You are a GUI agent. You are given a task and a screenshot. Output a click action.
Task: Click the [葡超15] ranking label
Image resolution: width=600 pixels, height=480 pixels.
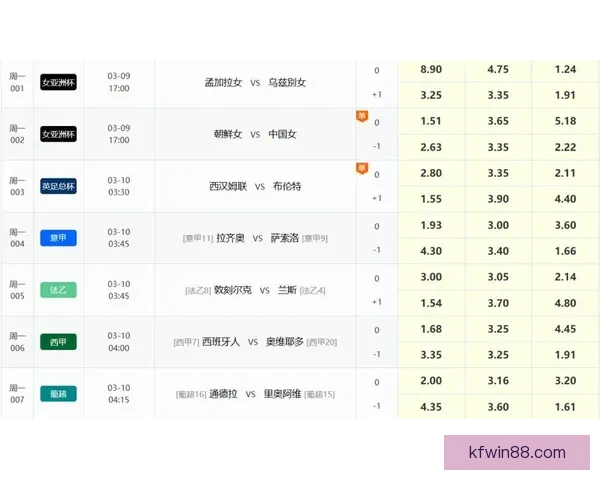[x=320, y=395]
